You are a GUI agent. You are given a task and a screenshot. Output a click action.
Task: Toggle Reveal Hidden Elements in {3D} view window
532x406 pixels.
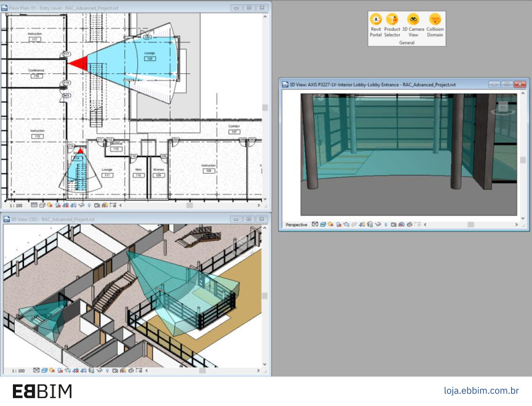point(107,370)
